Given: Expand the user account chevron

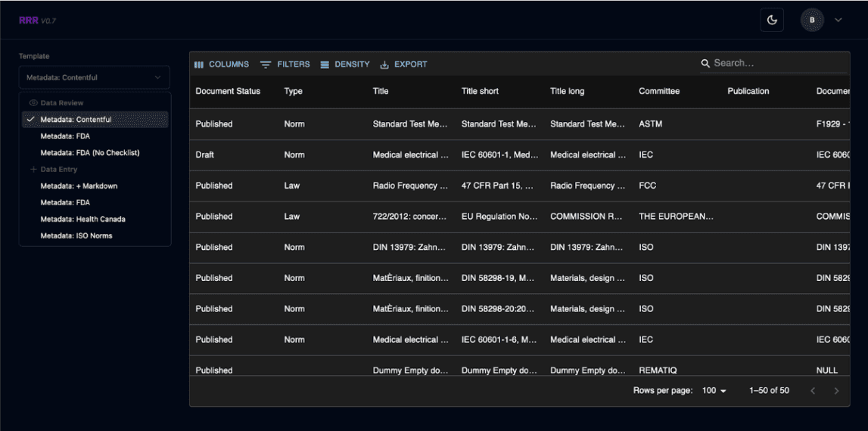Looking at the screenshot, I should pos(838,20).
